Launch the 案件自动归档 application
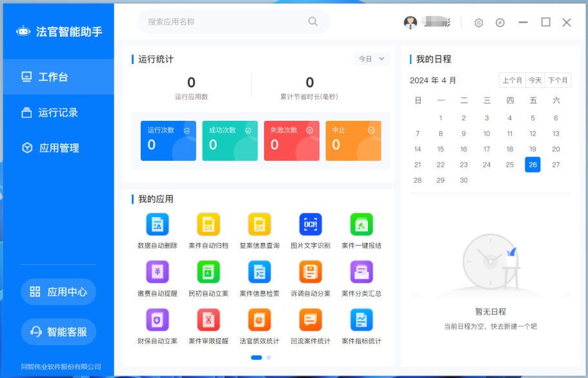Image resolution: width=588 pixels, height=378 pixels. [x=208, y=225]
